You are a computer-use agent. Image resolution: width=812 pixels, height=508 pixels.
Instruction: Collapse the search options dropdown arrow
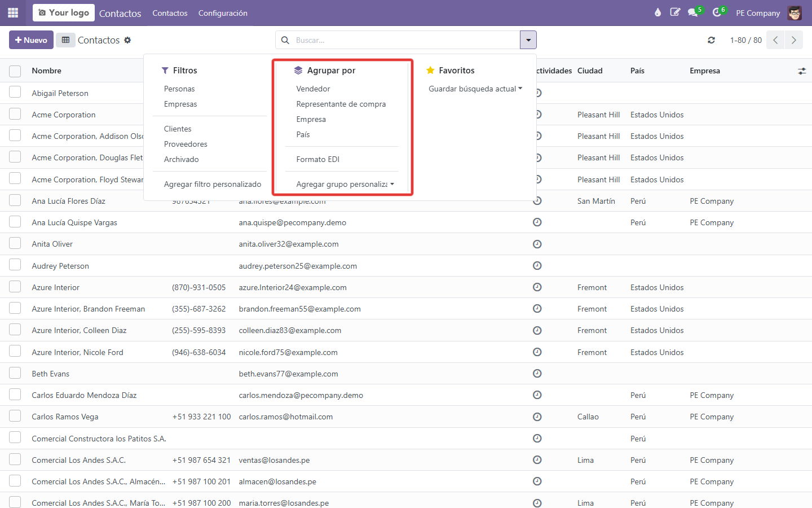pyautogui.click(x=528, y=40)
